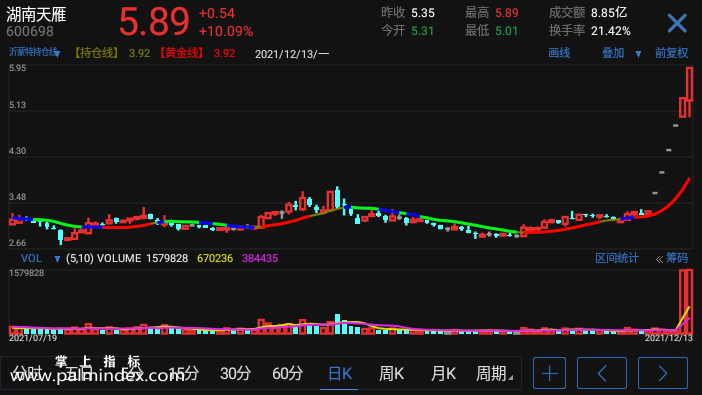Switch the 前复权 adjustment mode
Viewport: 702px width, 395px height.
click(671, 53)
